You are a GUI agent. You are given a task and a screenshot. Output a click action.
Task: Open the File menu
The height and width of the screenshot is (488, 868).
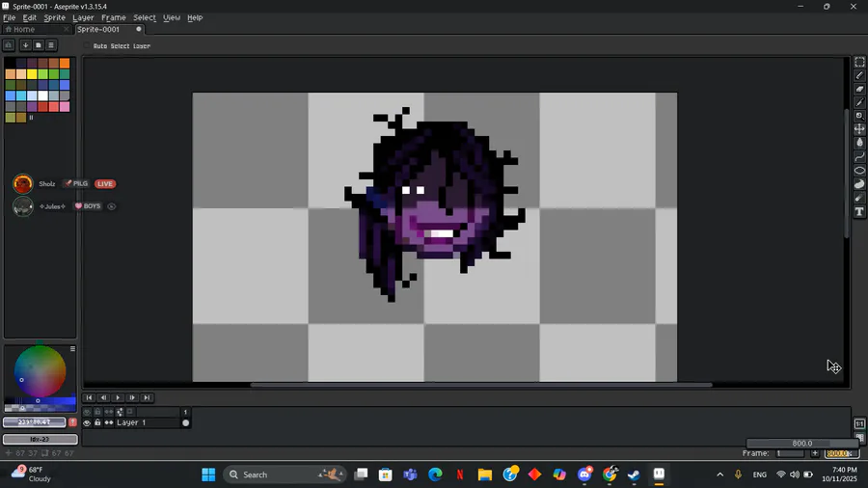point(10,17)
